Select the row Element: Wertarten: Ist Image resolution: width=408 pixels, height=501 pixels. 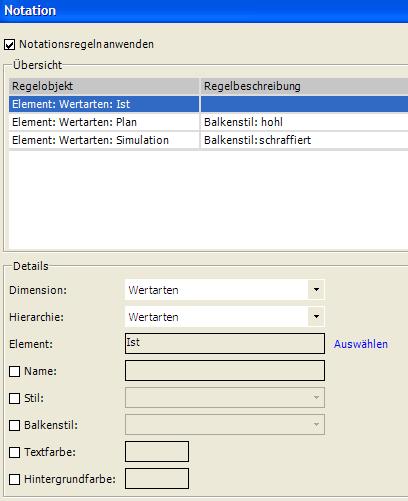click(x=208, y=104)
